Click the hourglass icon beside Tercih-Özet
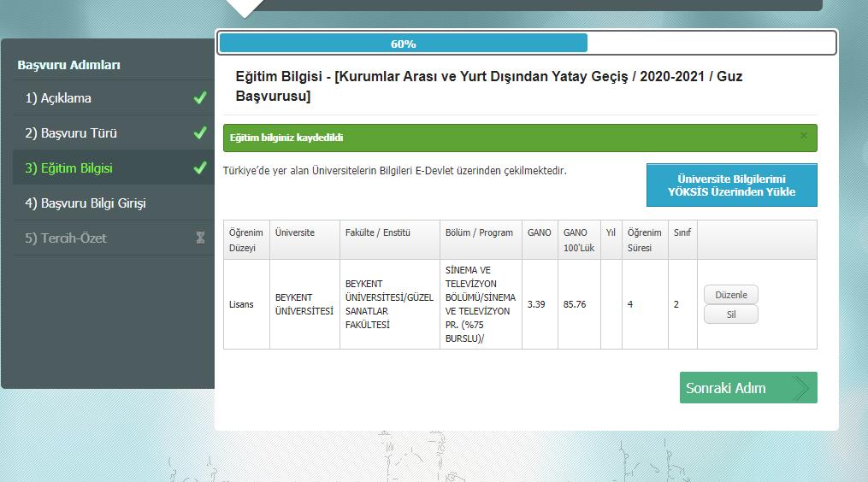The image size is (868, 482). [200, 238]
